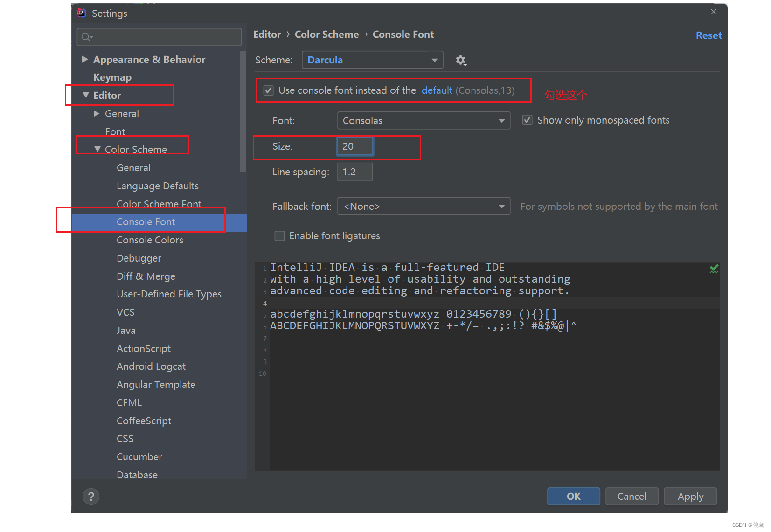Select CoffeeScript item
Viewport: 771px width, 532px height.
tap(144, 421)
